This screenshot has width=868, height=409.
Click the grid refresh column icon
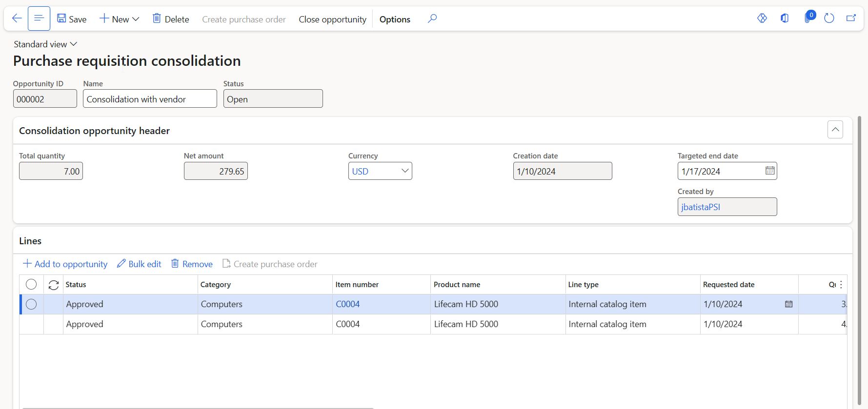[54, 285]
